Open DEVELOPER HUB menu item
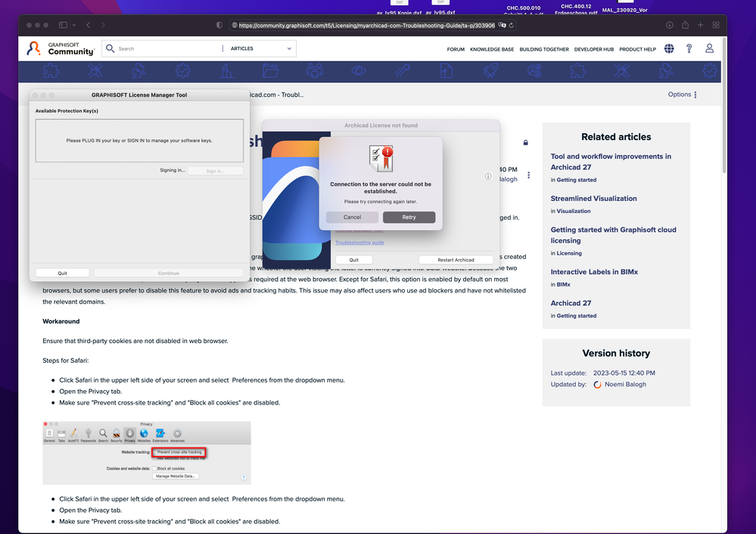 [x=593, y=49]
